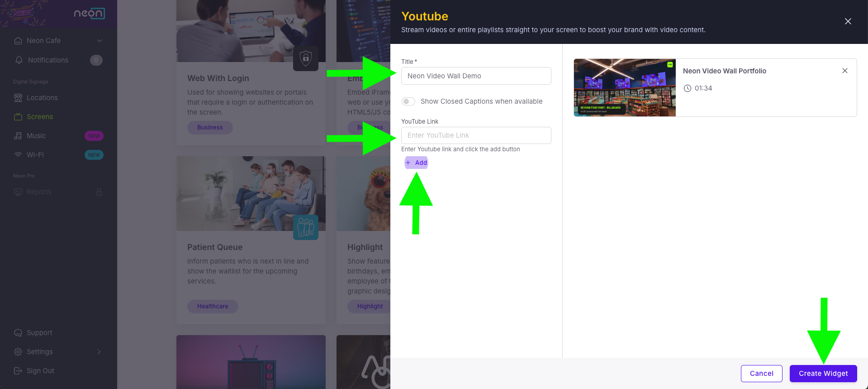Toggle Show Closed Captions when available

408,101
